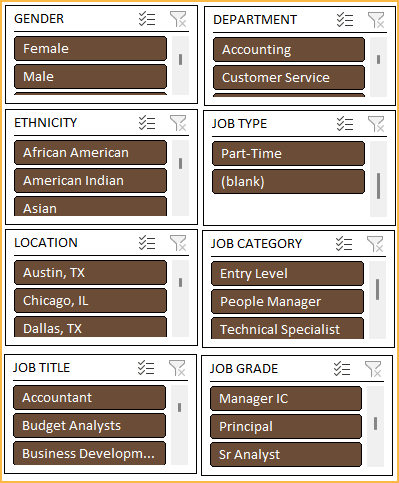This screenshot has width=399, height=483.
Task: Click the JOB TYPE slicer scrollbar thumb
Action: pos(378,186)
